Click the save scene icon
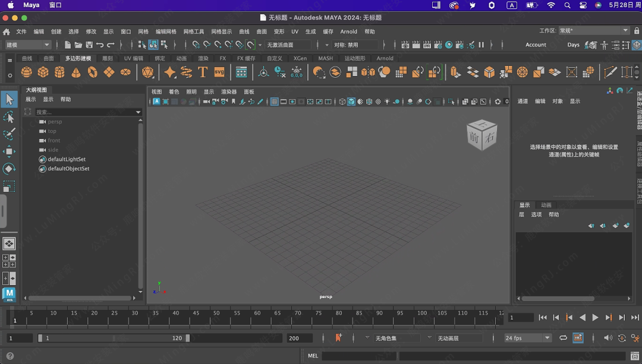This screenshot has height=364, width=642. click(89, 45)
